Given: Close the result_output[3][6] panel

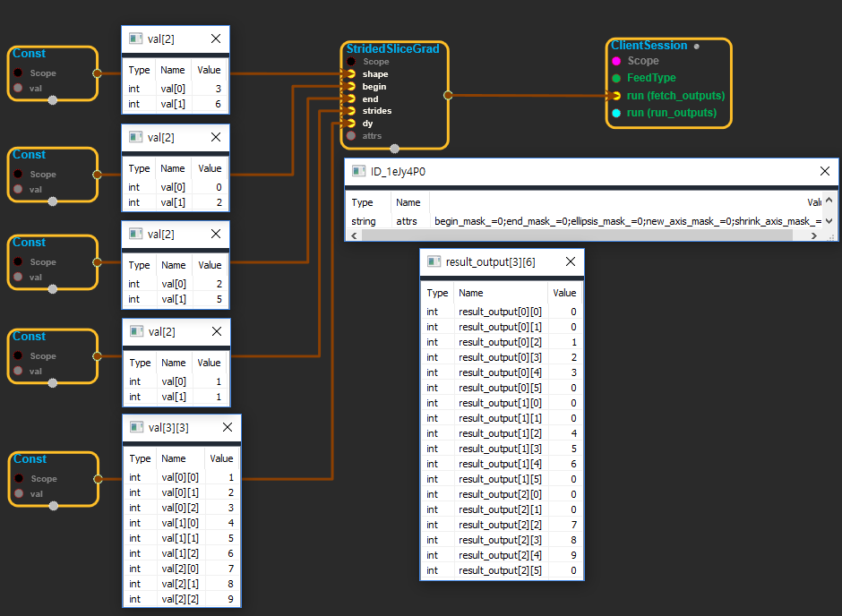Looking at the screenshot, I should [569, 262].
